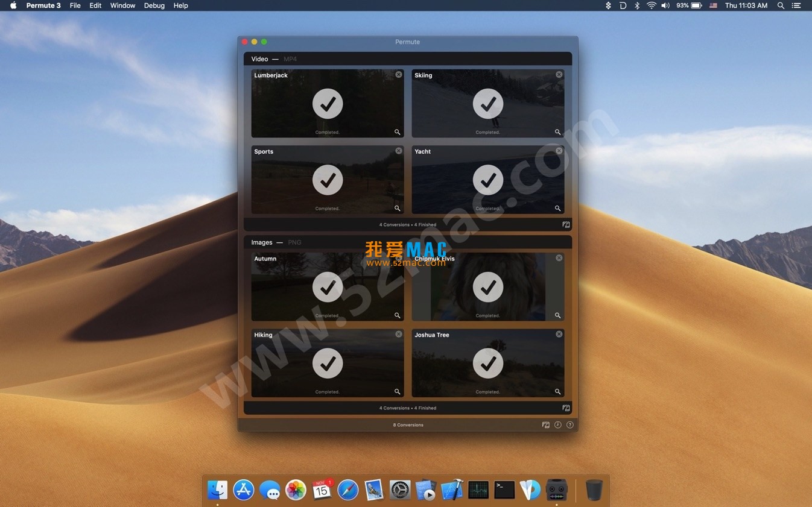Open the PNG format selector for Images

[294, 242]
